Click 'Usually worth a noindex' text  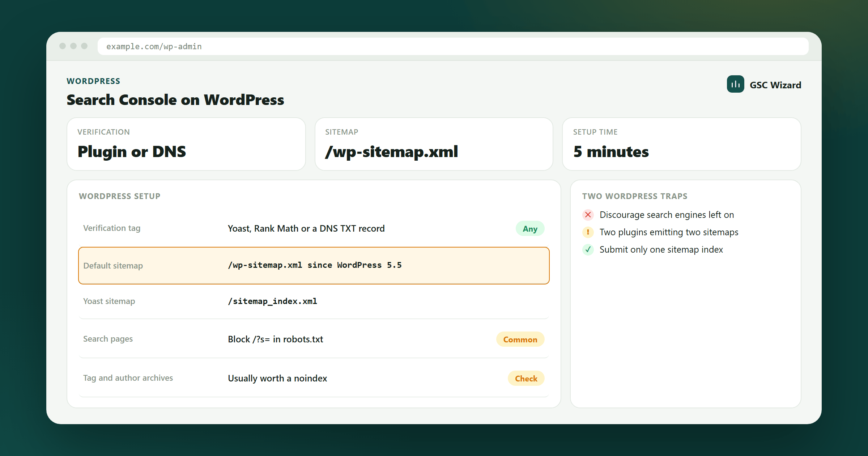click(277, 378)
